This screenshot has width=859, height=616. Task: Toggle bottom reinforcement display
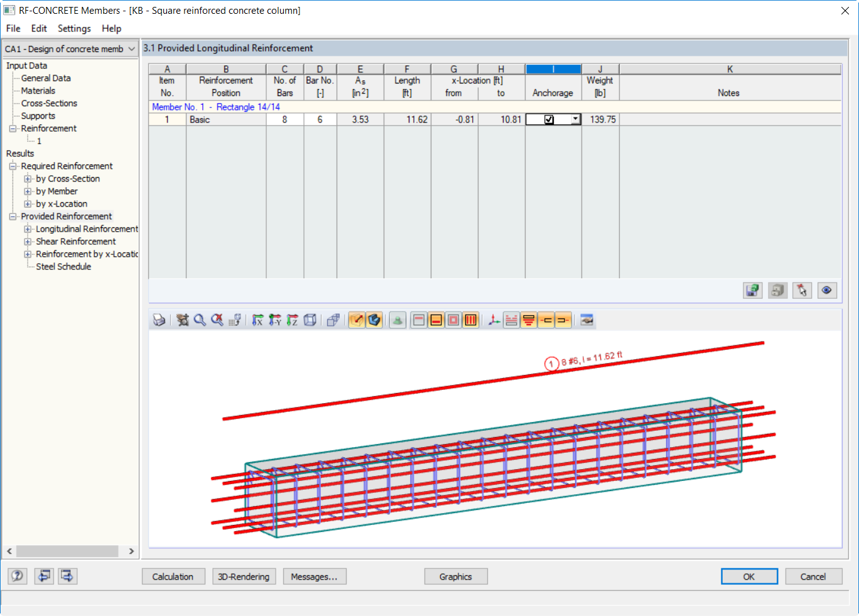coord(436,320)
